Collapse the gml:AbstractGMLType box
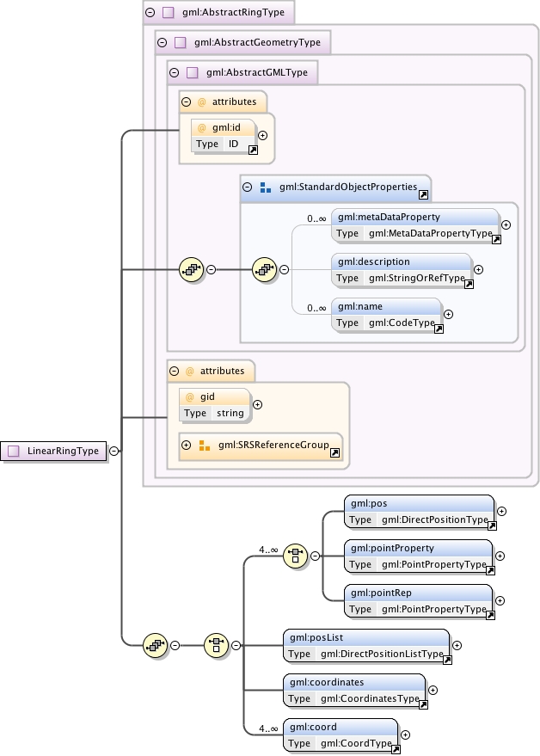The height and width of the screenshot is (756, 540). (x=175, y=73)
